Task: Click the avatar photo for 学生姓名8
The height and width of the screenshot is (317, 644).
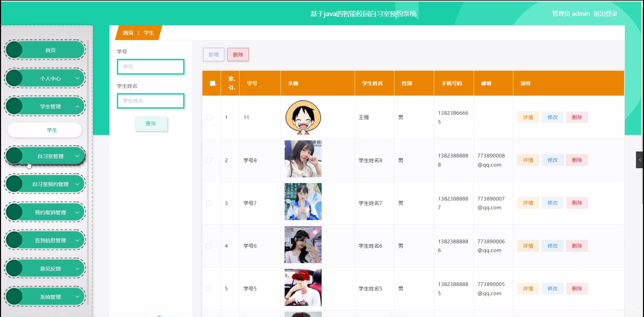Action: [x=303, y=159]
